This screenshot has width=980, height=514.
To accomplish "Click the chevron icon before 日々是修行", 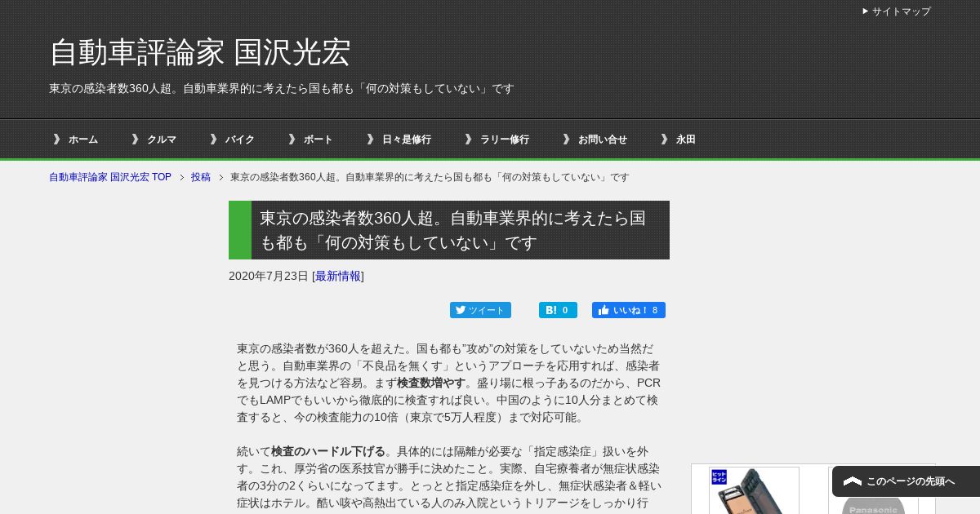I will (x=370, y=140).
